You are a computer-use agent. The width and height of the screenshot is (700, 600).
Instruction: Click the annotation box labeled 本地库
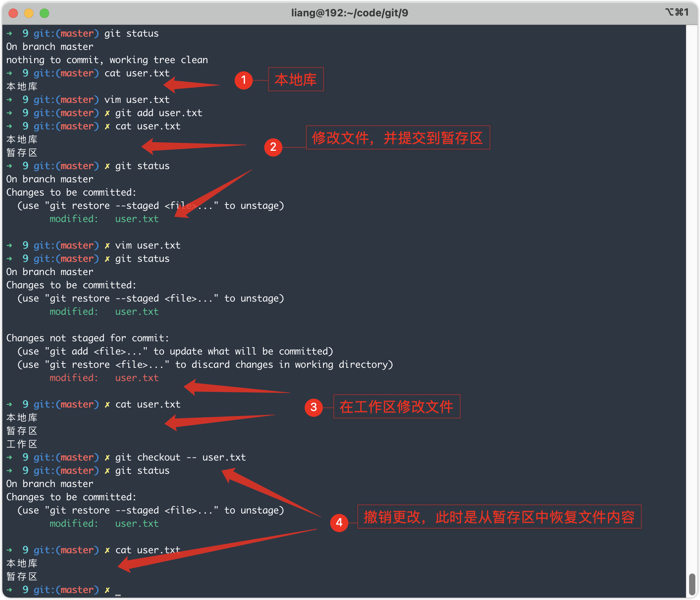[296, 79]
